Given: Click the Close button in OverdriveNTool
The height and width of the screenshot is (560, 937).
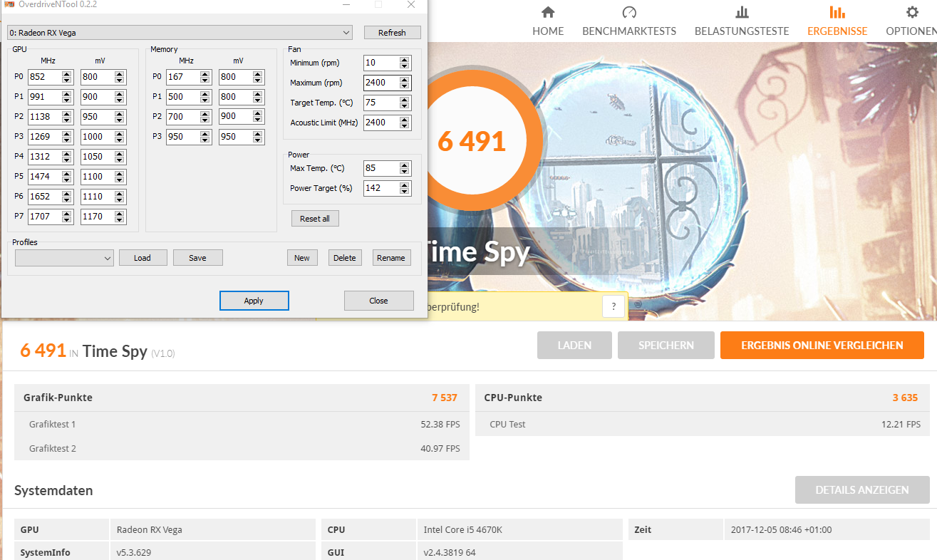Looking at the screenshot, I should click(x=379, y=301).
